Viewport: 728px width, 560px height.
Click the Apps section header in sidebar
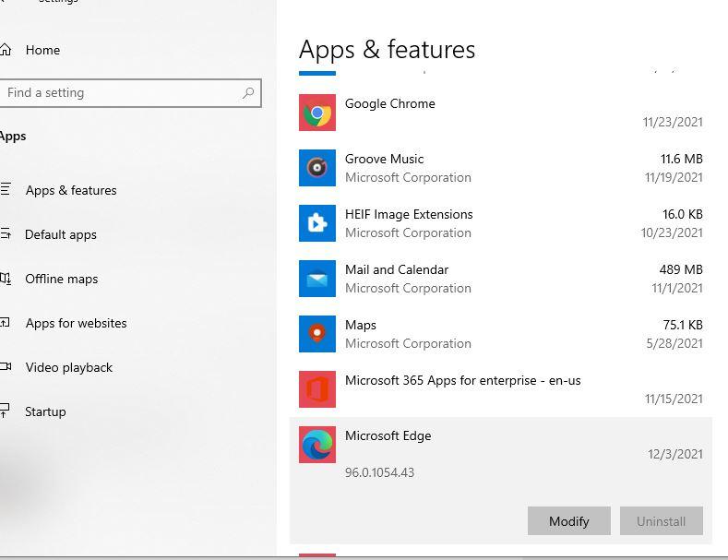[x=13, y=136]
